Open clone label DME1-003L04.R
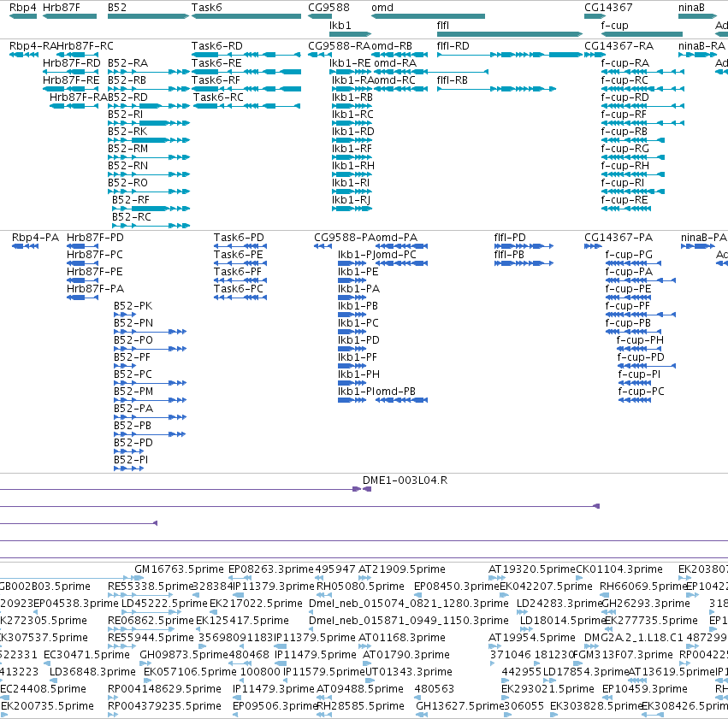728x719 pixels. coord(405,480)
